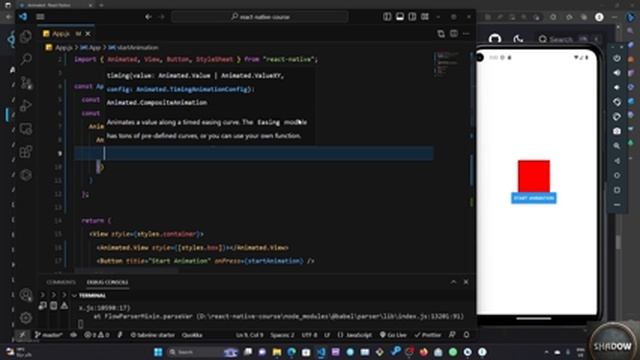
Task: Open the Manage gear in activity bar
Action: (x=26, y=318)
